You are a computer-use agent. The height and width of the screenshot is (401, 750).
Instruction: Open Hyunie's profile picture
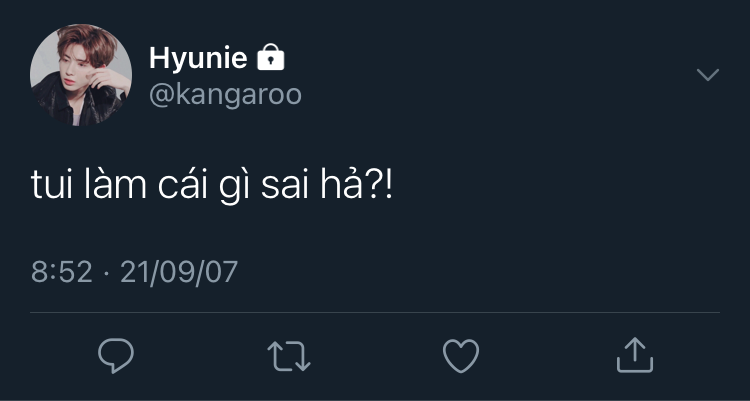coord(81,75)
